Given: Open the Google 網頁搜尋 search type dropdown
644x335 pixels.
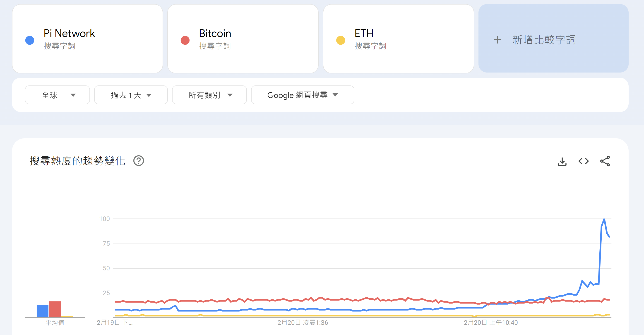Looking at the screenshot, I should pos(303,95).
